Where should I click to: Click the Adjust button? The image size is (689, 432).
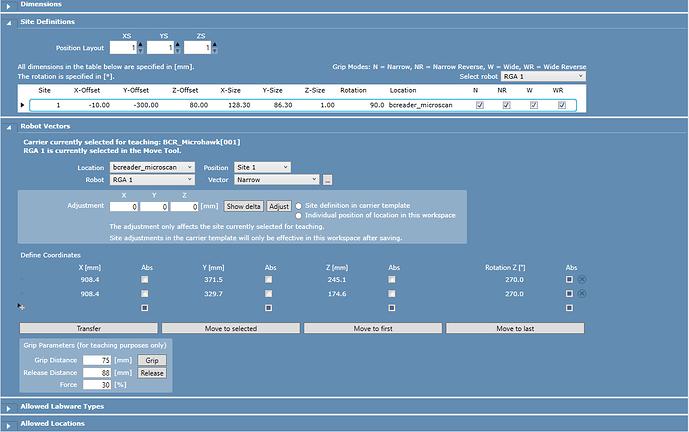pyautogui.click(x=279, y=206)
